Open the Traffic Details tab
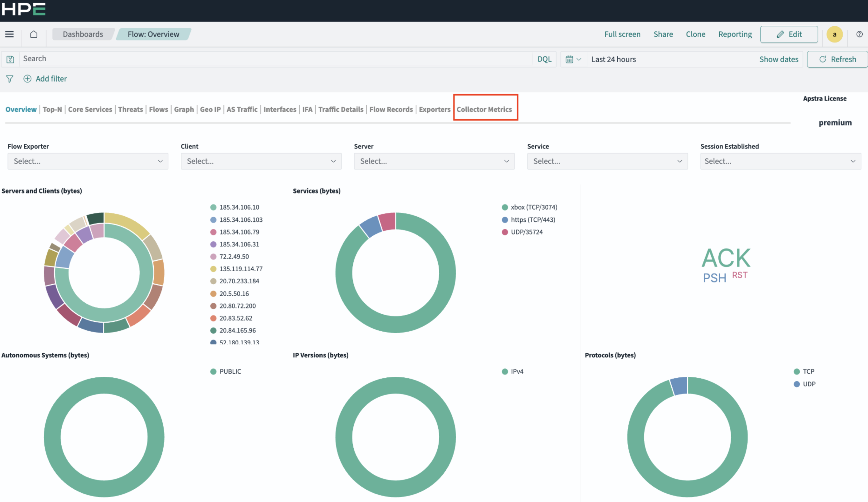 [341, 109]
